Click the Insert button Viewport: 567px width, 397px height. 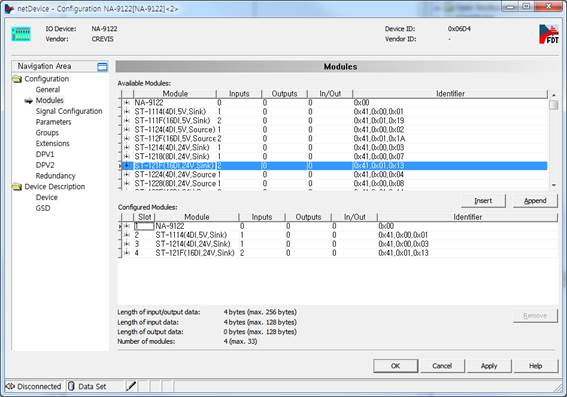tap(483, 201)
